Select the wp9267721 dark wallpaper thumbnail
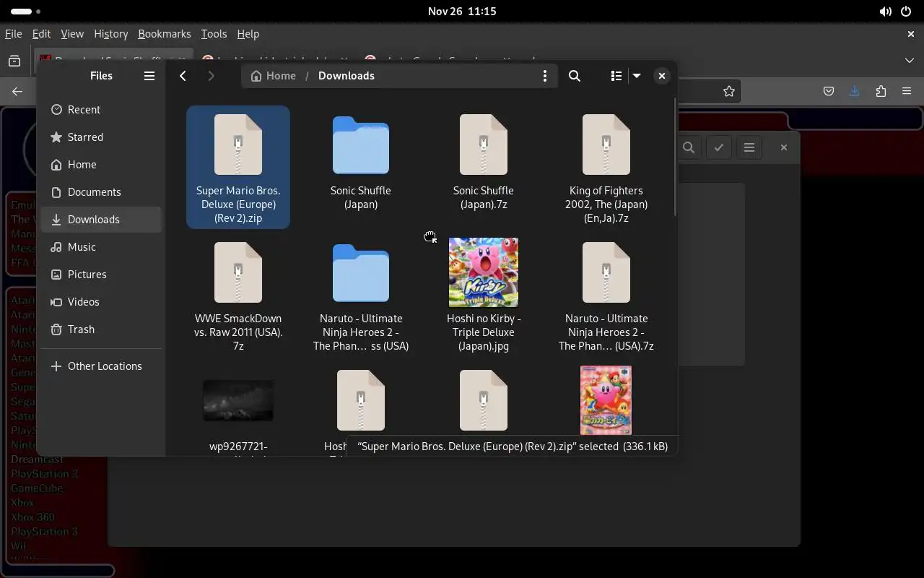Image resolution: width=924 pixels, height=578 pixels. click(x=238, y=400)
